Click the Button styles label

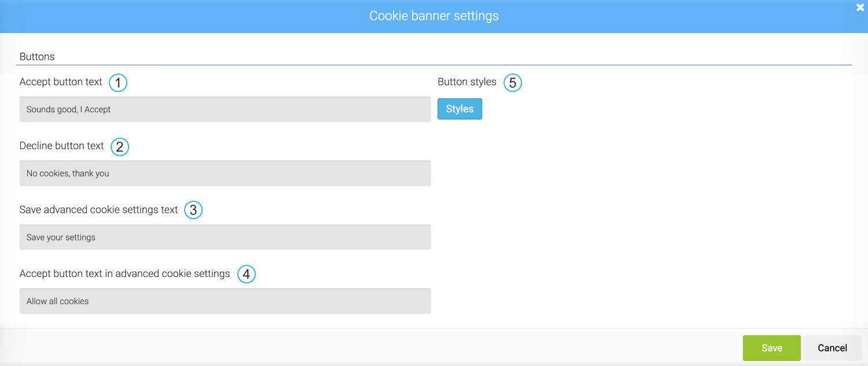(x=467, y=82)
